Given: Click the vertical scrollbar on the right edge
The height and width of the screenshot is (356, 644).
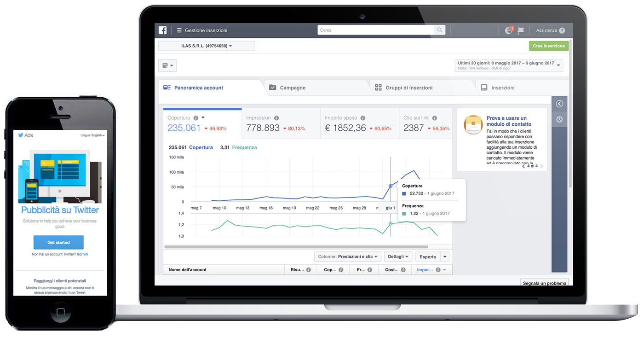Looking at the screenshot, I should click(x=571, y=113).
